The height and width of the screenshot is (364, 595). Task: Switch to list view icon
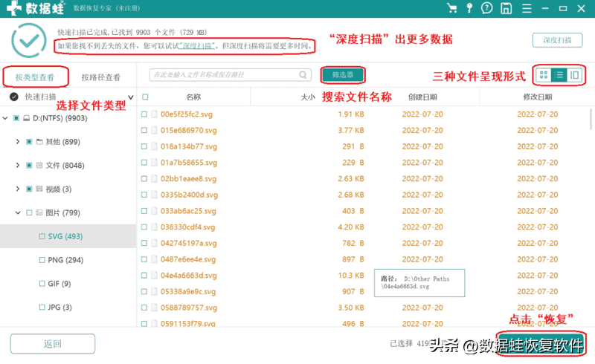click(559, 75)
